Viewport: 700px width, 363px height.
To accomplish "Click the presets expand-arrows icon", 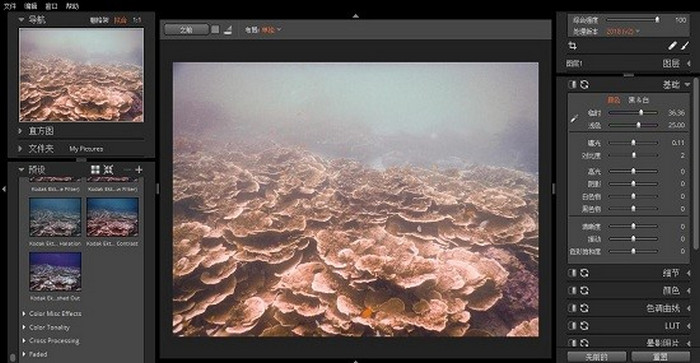I will [x=108, y=170].
